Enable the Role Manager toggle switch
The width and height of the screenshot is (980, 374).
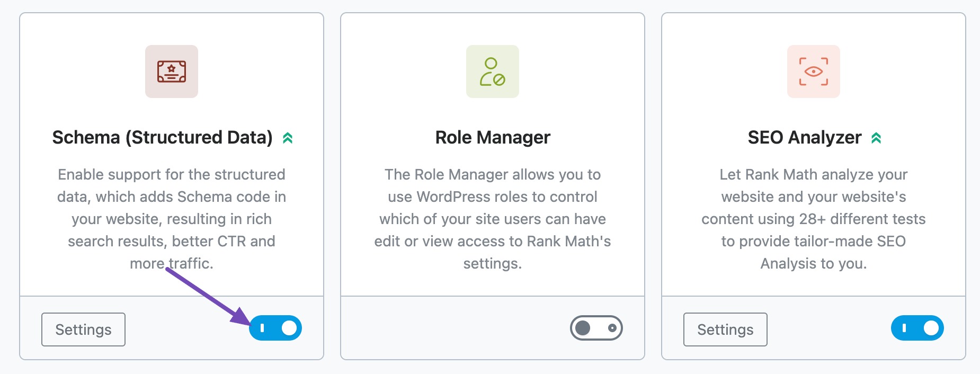[598, 328]
